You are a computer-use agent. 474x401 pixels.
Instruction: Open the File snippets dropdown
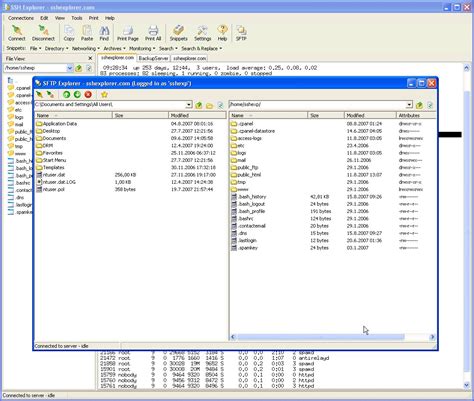tap(35, 49)
